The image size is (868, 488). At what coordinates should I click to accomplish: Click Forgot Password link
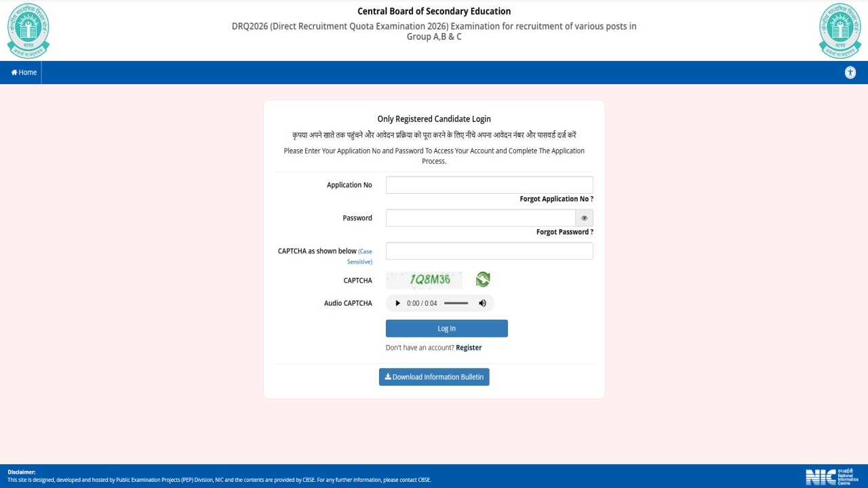pyautogui.click(x=564, y=231)
